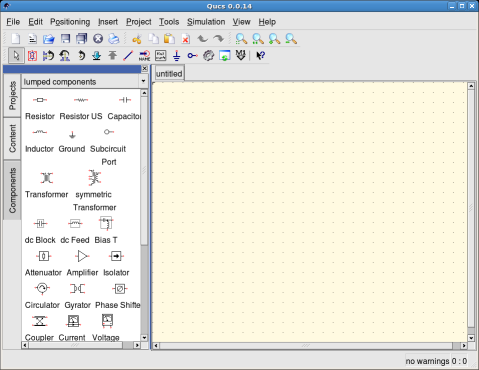The height and width of the screenshot is (370, 479).
Task: Delete selected elements with red X
Action: pyautogui.click(x=186, y=39)
